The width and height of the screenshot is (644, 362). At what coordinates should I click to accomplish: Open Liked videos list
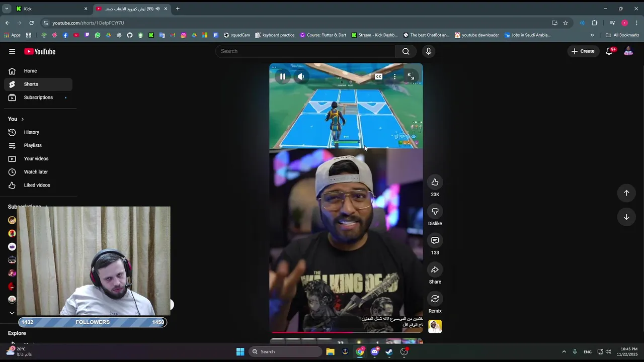(38, 185)
